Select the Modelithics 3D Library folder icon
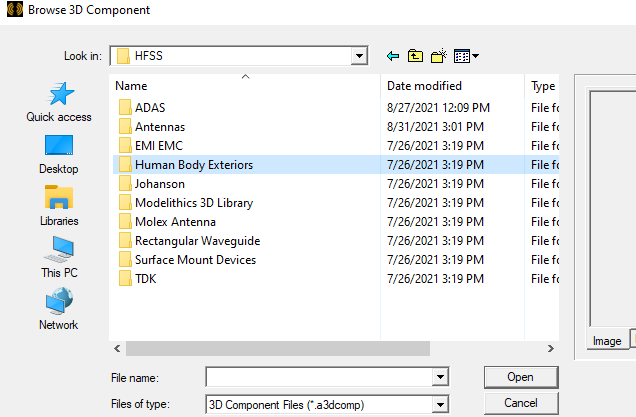 pos(125,202)
